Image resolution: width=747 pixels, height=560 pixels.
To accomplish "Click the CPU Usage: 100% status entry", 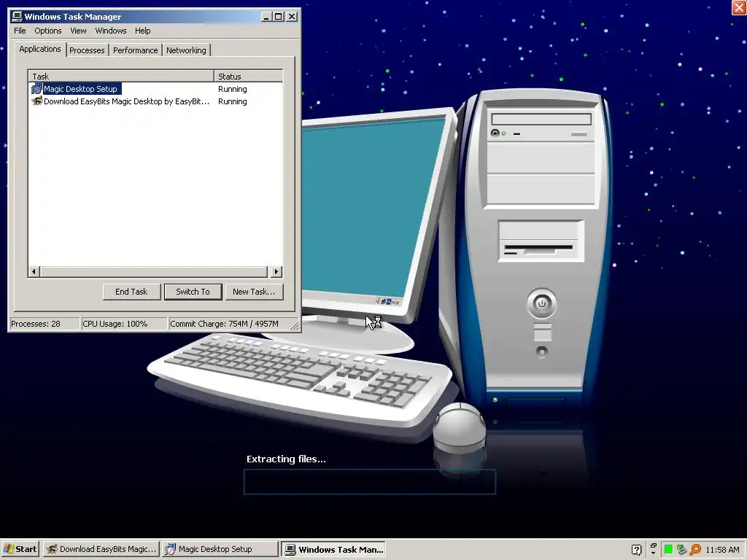I will (124, 324).
